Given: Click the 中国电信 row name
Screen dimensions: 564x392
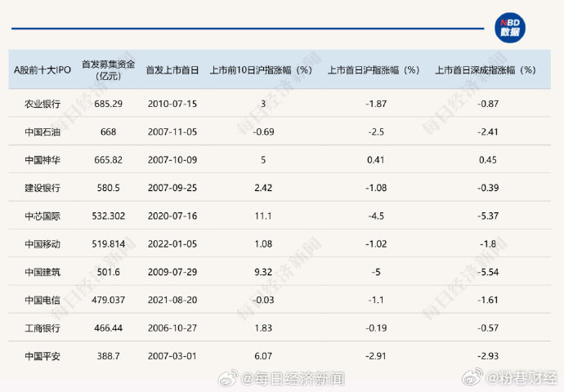Looking at the screenshot, I should point(43,300).
